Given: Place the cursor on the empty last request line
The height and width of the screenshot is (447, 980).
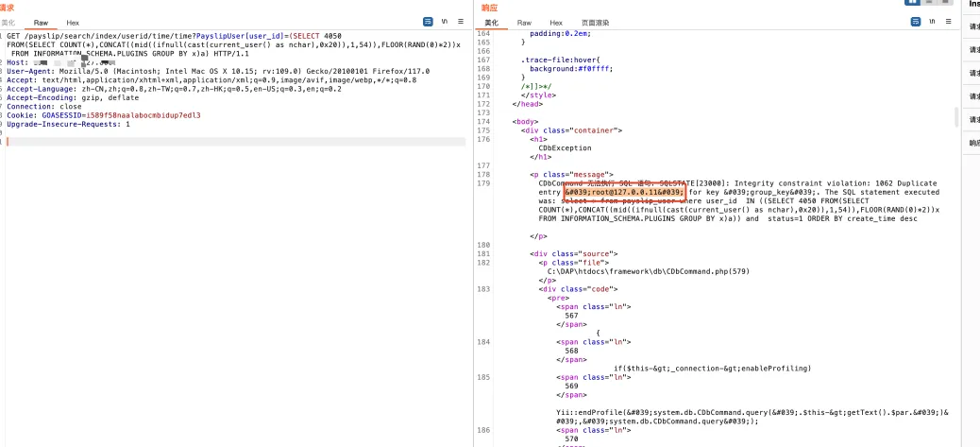Looking at the screenshot, I should pos(236,142).
